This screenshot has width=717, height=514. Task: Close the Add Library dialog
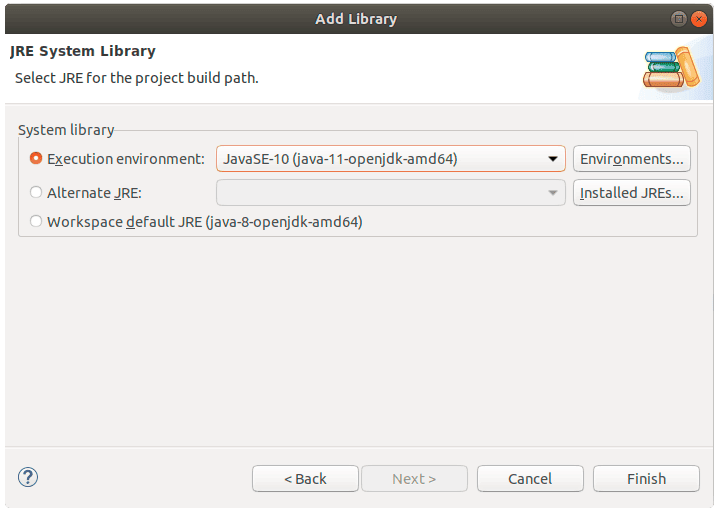coord(699,19)
